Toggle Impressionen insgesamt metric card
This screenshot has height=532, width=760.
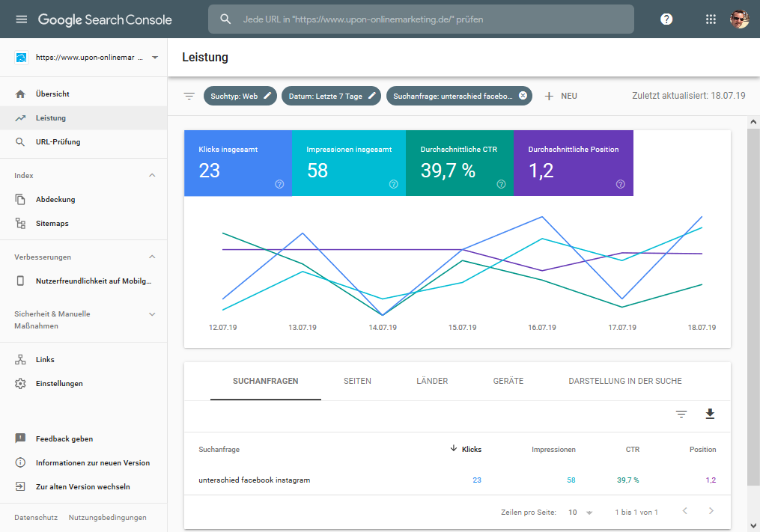[348, 163]
